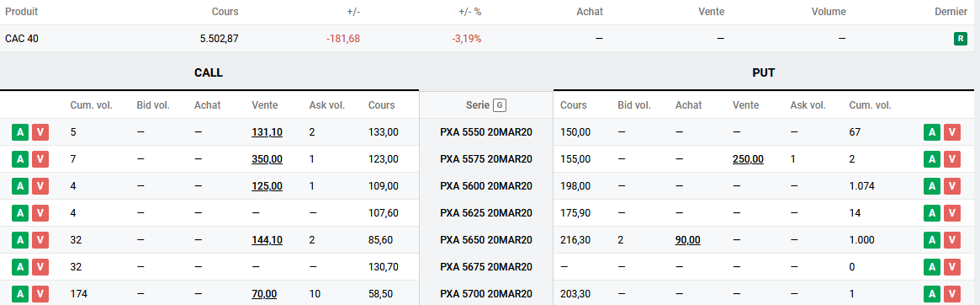Screen dimensions: 980x305
Task: Click green A buy icon for PXA 5550 put
Action: [x=932, y=132]
